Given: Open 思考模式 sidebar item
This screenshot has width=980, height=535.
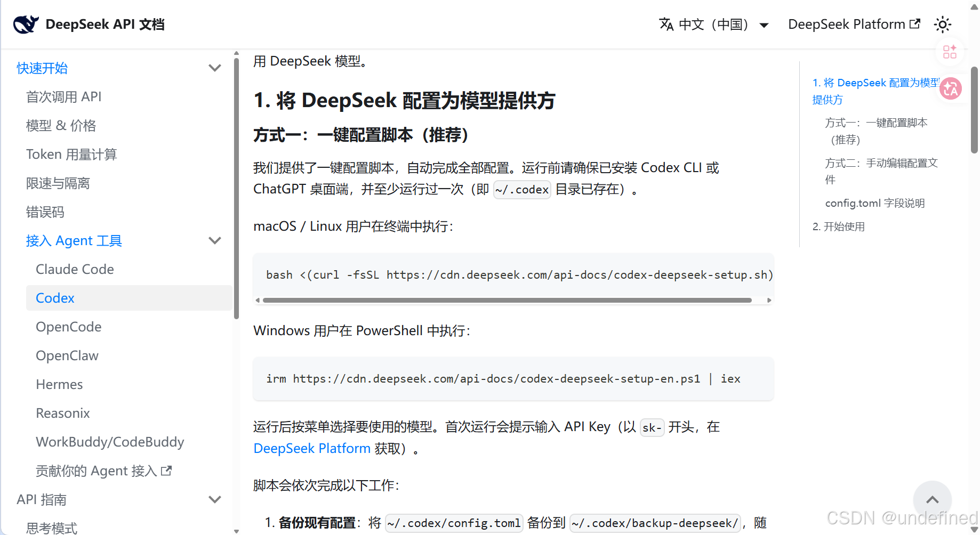Looking at the screenshot, I should pyautogui.click(x=52, y=528).
